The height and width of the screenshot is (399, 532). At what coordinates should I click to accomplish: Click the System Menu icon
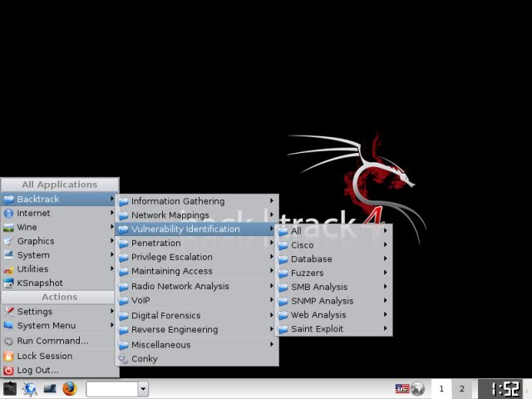coord(8,325)
